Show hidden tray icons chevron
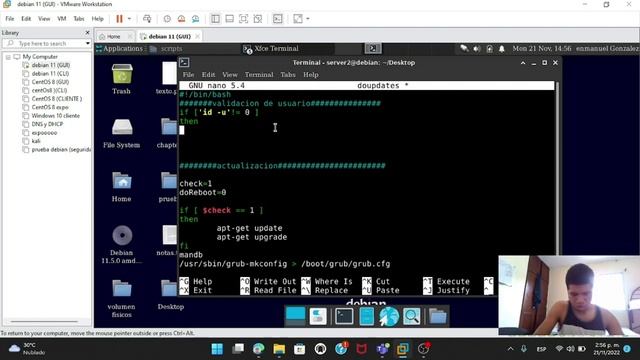 pos(510,349)
